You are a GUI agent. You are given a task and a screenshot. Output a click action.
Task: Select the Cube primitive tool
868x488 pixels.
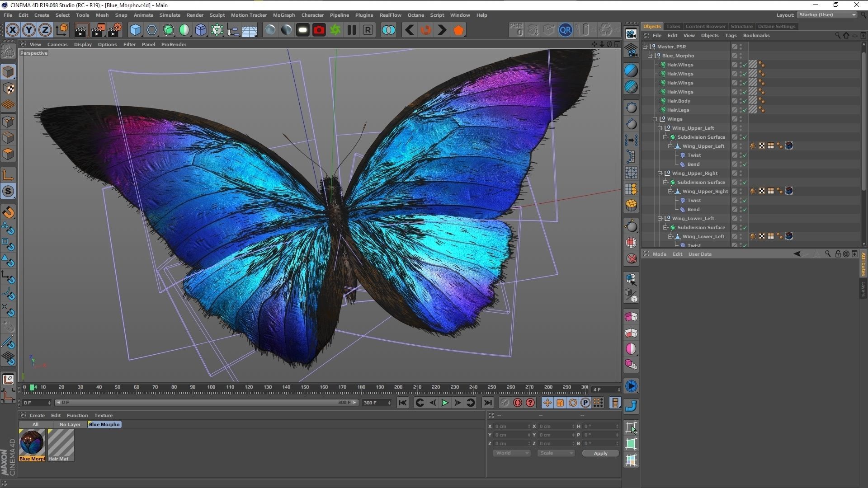click(135, 30)
